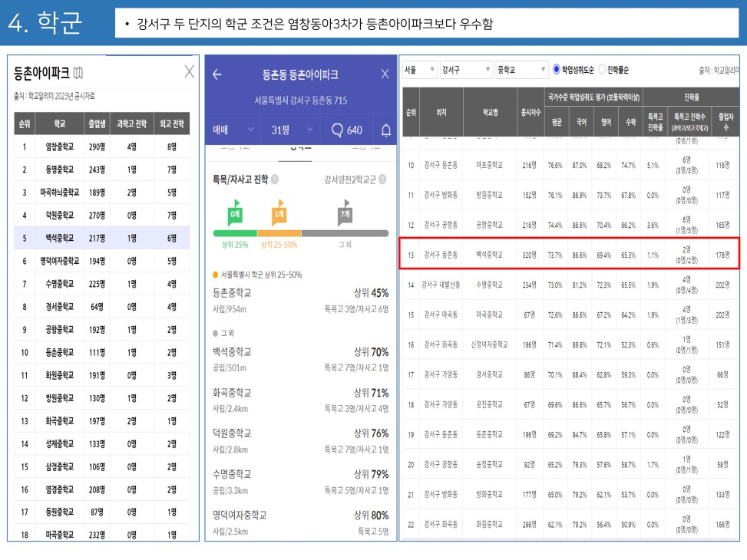
Task: Select 공항중학교 row in left table
Action: (x=102, y=330)
